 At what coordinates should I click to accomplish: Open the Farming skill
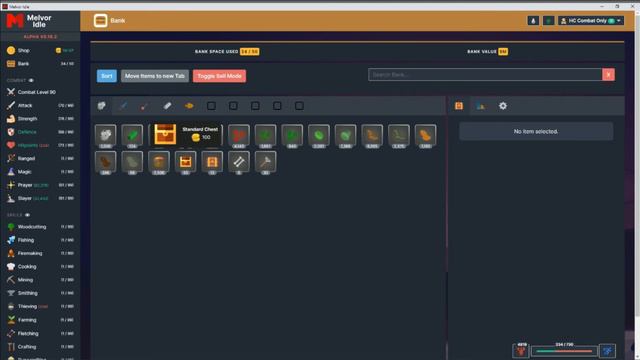pyautogui.click(x=40, y=320)
